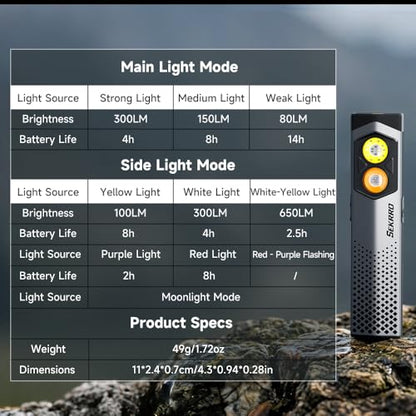416x416 pixels.
Task: Select the "Red Light" cell
Action: (213, 254)
